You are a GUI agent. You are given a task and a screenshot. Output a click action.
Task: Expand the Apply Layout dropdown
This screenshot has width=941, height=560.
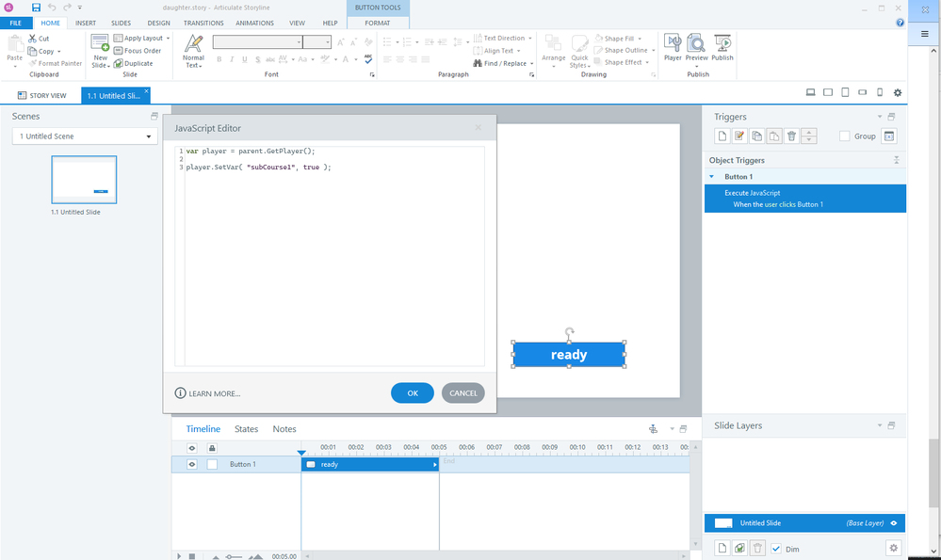click(x=170, y=39)
